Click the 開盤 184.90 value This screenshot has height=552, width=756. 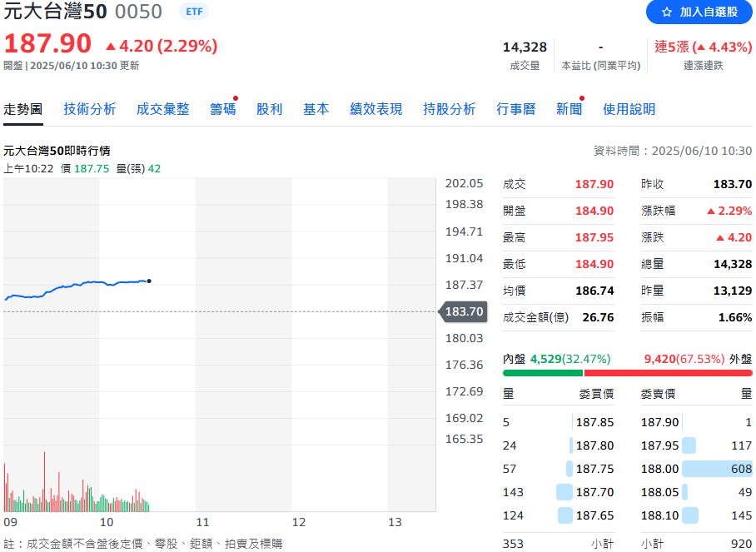[x=594, y=211]
